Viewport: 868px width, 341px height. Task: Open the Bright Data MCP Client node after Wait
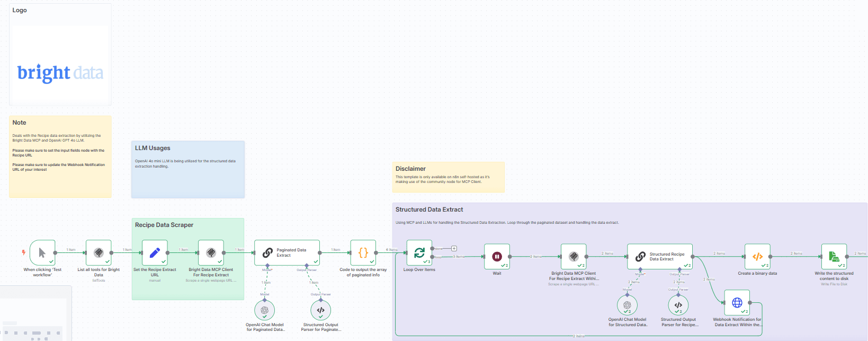click(574, 257)
